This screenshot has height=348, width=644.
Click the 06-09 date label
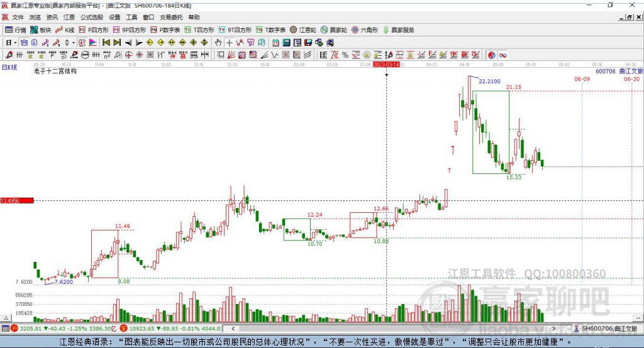coord(582,79)
